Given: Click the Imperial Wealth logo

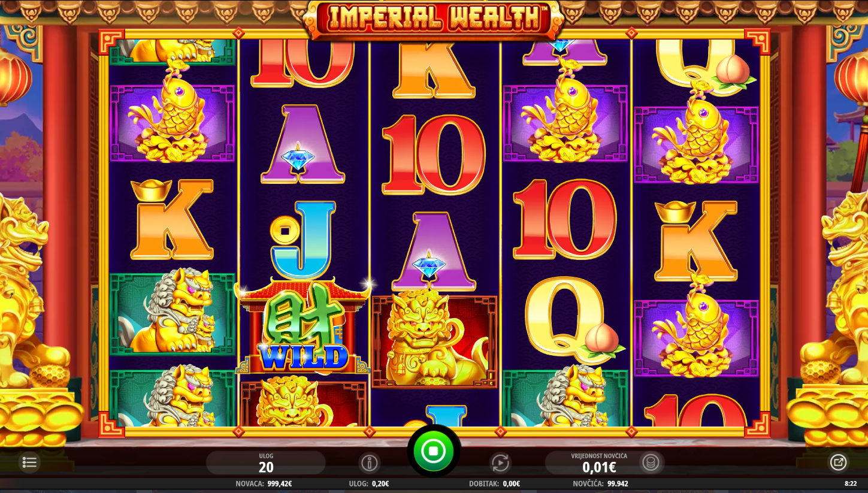Looking at the screenshot, I should pyautogui.click(x=434, y=18).
